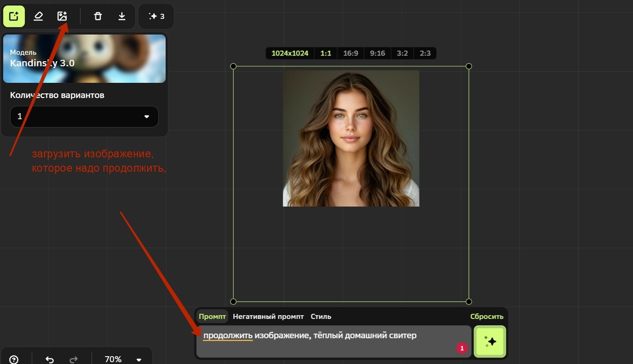Open the help question mark icon
The image size is (633, 364).
tap(14, 359)
